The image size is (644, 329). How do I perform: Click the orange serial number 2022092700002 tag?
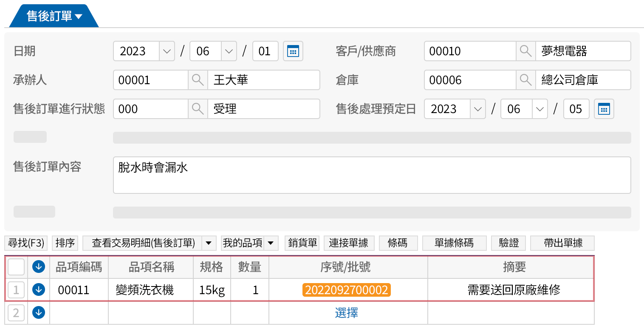click(x=346, y=290)
